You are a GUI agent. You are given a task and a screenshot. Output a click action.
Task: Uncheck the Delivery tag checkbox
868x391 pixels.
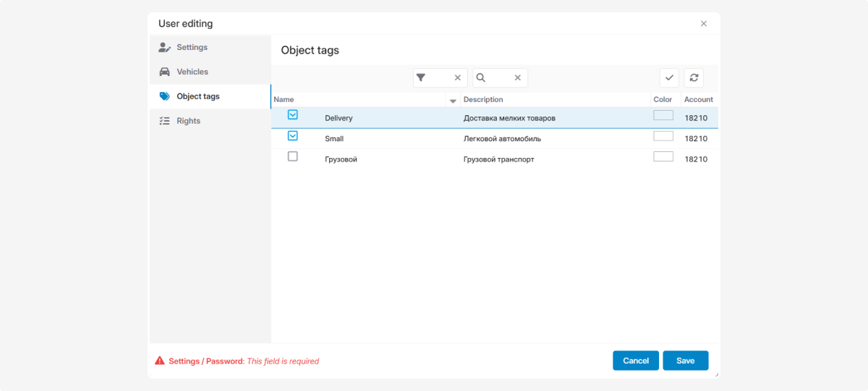(x=293, y=114)
